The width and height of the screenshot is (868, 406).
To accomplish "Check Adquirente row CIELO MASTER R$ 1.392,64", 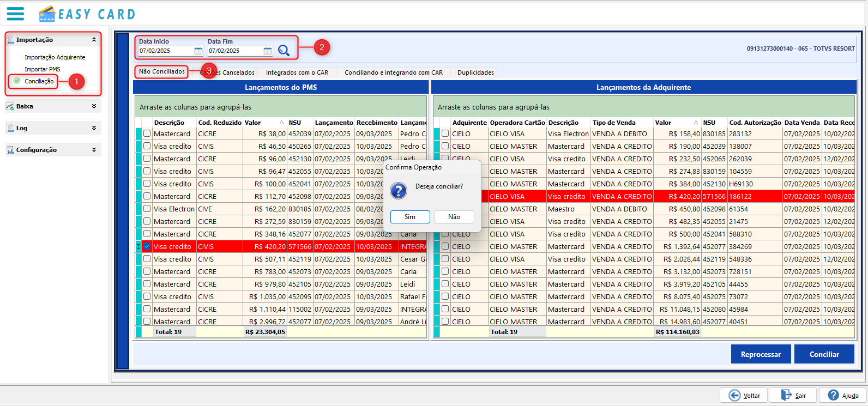I will point(445,246).
